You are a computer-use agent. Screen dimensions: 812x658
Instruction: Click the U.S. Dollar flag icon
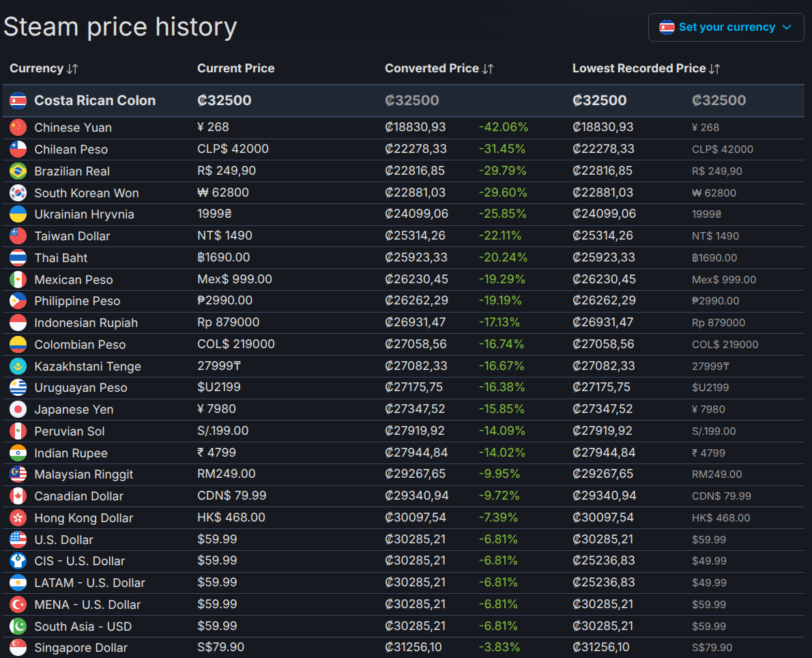coord(18,539)
